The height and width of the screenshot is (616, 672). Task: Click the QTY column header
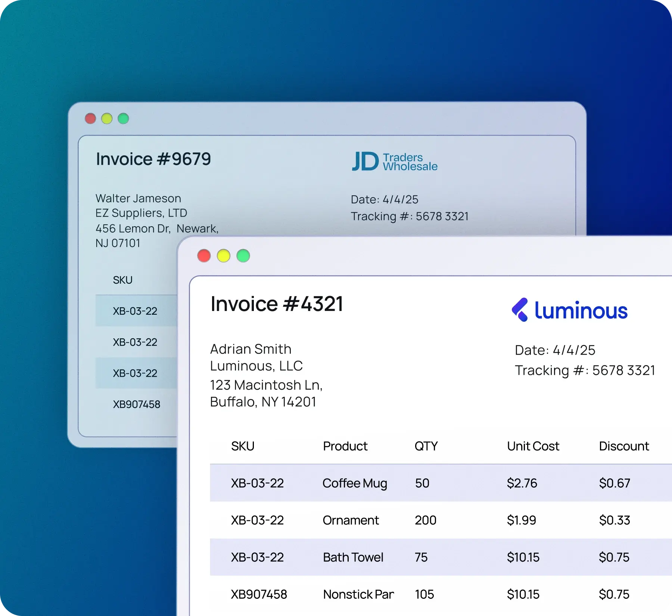426,446
